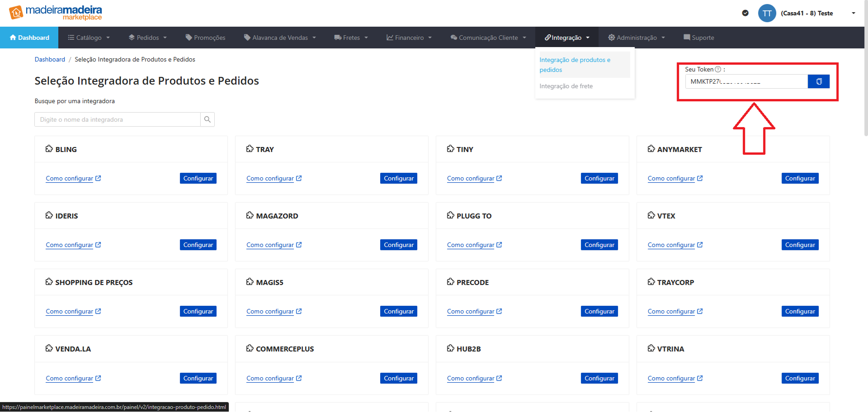Expand the account dropdown arrow next to Teste
Screen dimensions: 868x413
pos(853,13)
